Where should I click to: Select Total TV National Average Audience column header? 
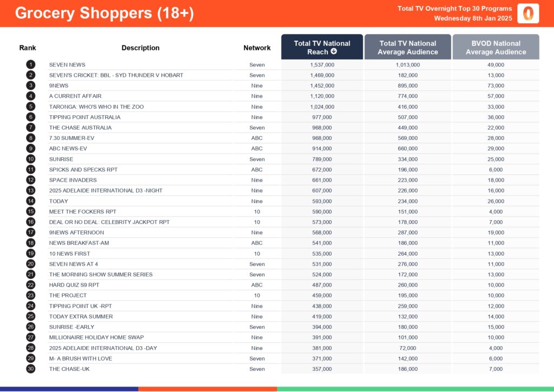click(408, 48)
